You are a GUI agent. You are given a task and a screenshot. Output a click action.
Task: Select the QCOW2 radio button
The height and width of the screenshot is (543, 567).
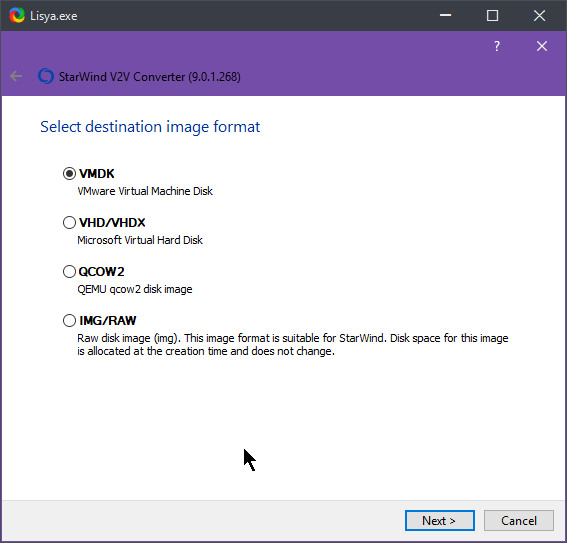[x=69, y=272]
